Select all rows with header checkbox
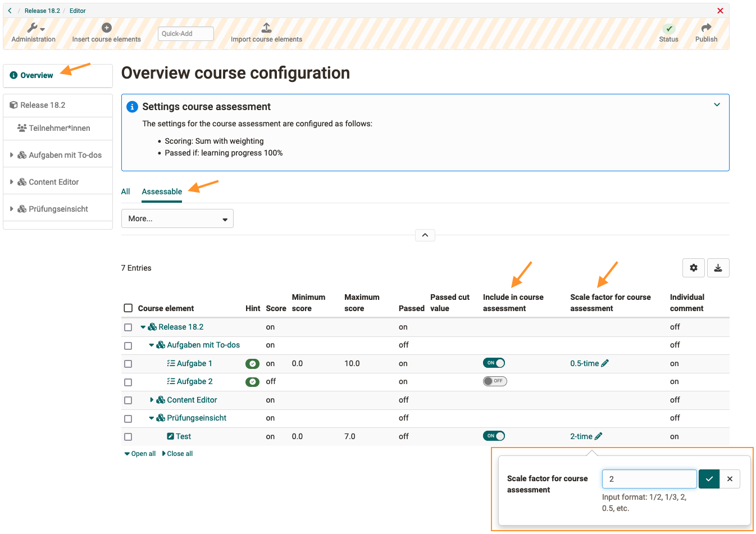 click(x=128, y=308)
